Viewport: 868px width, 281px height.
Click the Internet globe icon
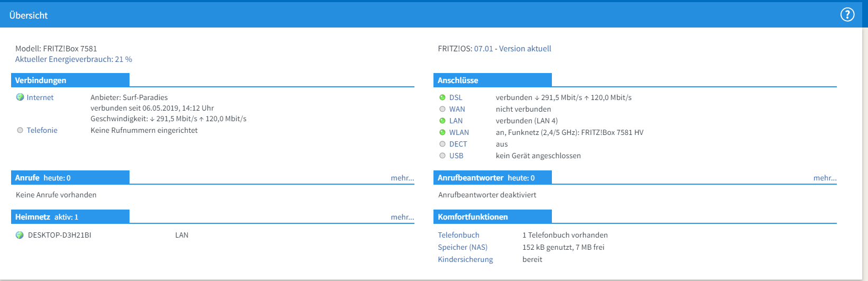click(20, 97)
